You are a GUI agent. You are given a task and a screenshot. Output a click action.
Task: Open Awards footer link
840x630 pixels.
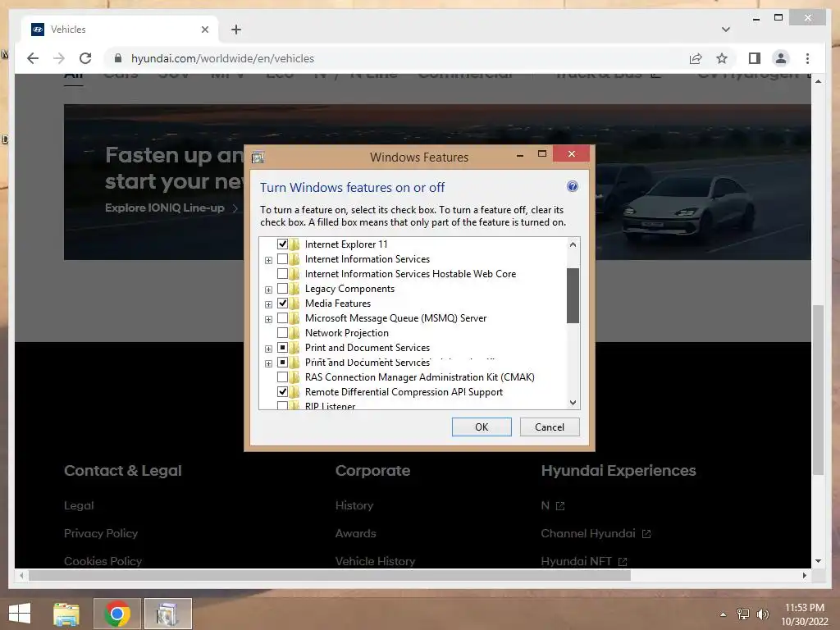[x=356, y=533]
